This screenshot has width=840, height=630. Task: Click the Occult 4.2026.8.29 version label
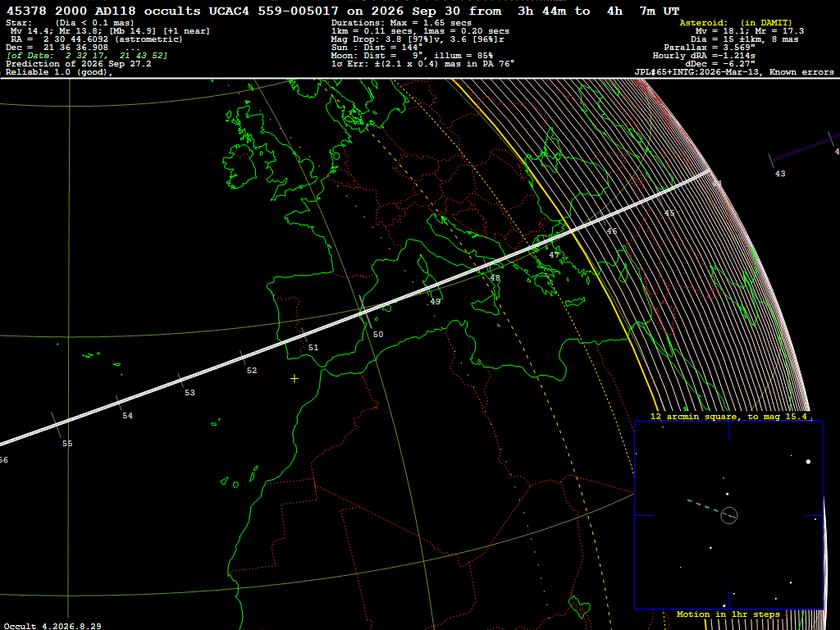(x=52, y=626)
